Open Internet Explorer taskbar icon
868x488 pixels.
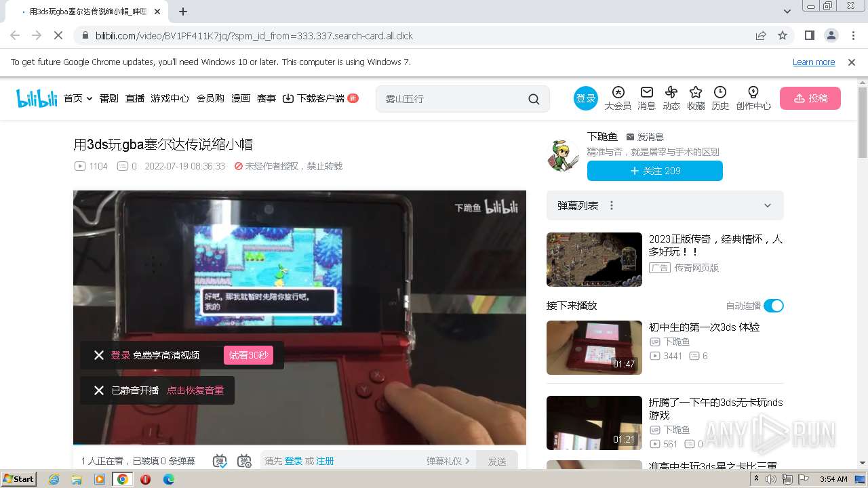(x=54, y=479)
